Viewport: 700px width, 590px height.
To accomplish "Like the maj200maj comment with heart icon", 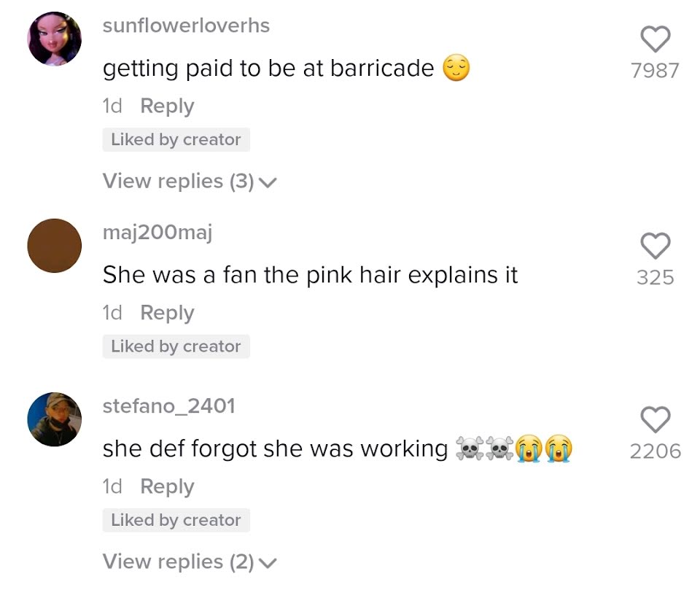I will click(x=656, y=246).
